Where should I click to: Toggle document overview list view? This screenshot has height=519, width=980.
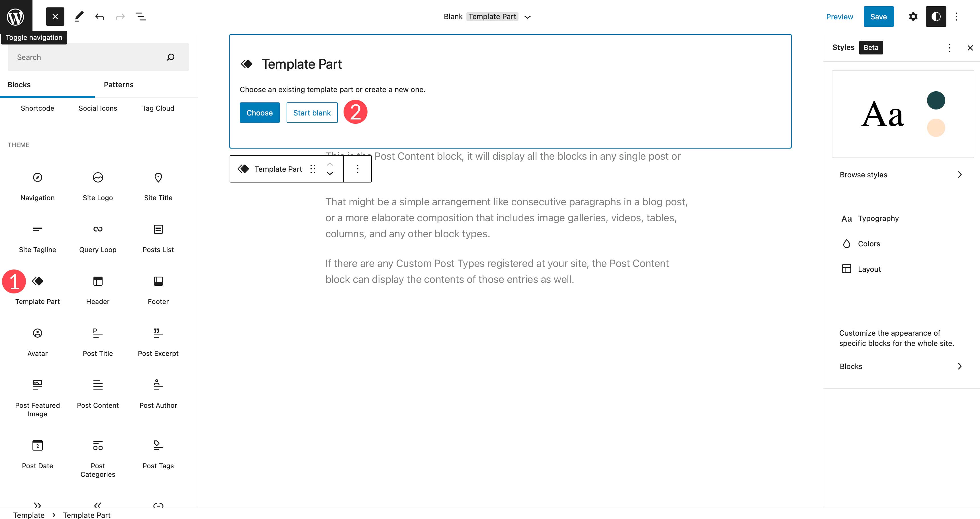pos(141,16)
